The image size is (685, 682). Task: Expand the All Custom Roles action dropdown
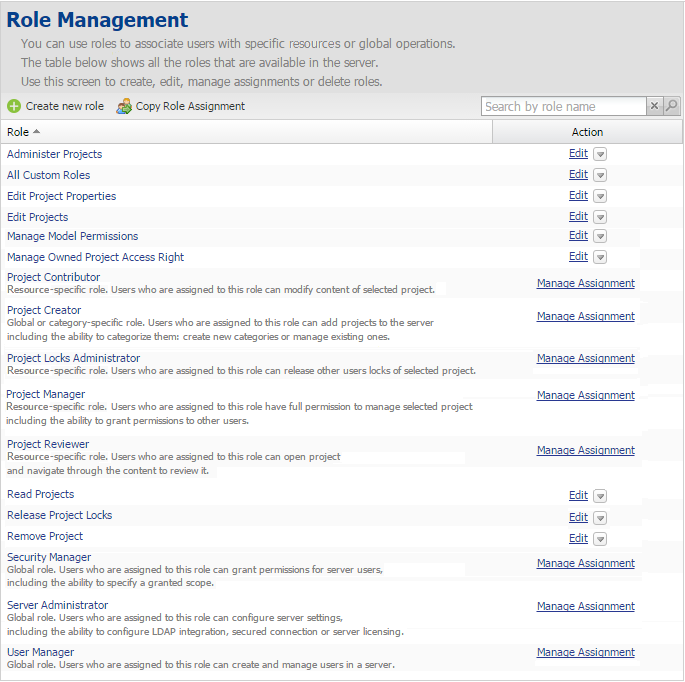click(600, 175)
